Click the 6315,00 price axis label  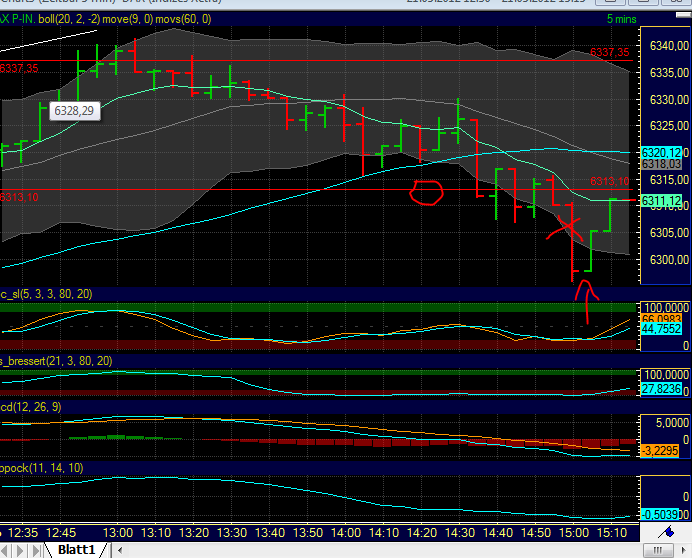coord(669,180)
